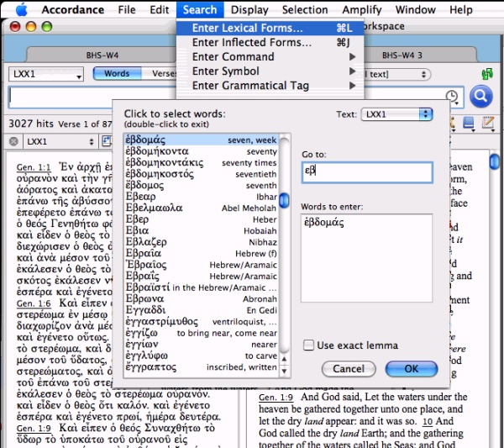
Task: Select the ἐγγλύφω 'to carve' row
Action: [x=202, y=356]
